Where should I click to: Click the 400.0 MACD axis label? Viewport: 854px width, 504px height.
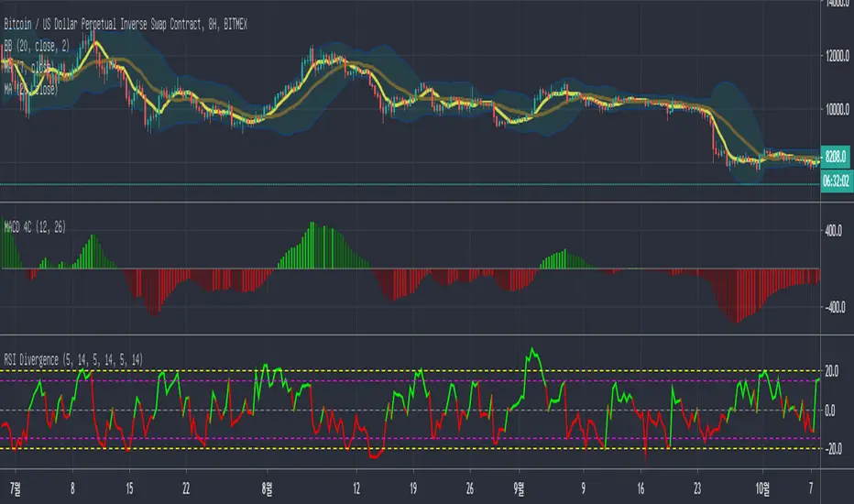tap(833, 231)
